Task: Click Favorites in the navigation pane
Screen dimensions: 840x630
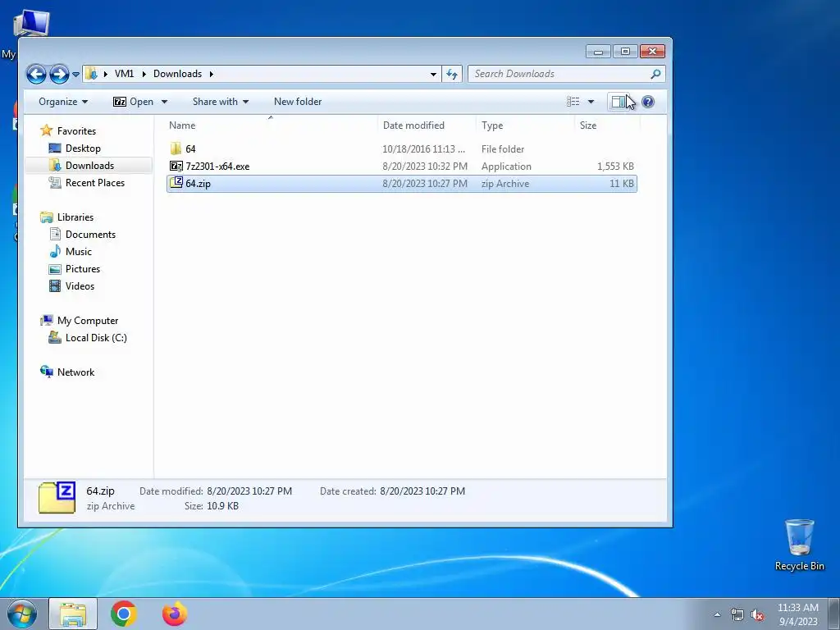Action: coord(76,131)
